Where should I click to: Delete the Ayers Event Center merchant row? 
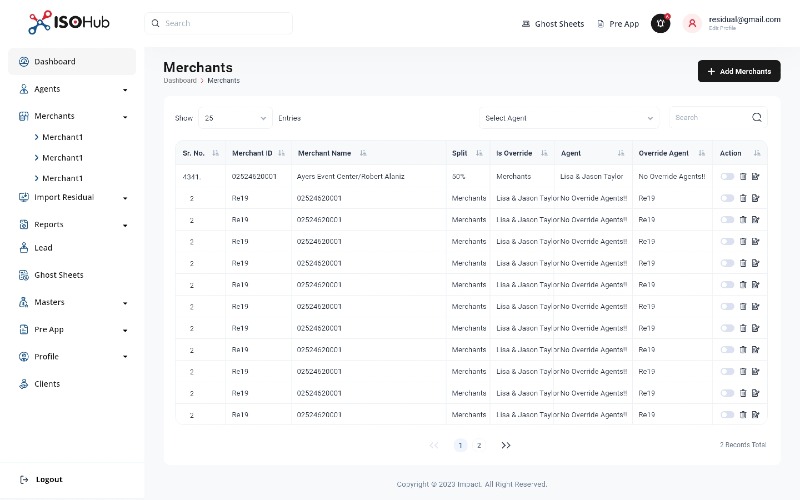pyautogui.click(x=743, y=177)
